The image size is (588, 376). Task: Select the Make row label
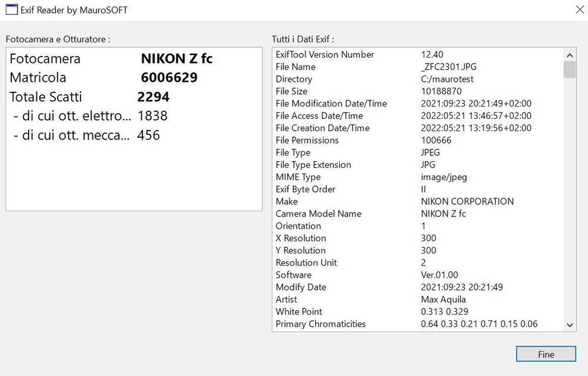pos(286,201)
